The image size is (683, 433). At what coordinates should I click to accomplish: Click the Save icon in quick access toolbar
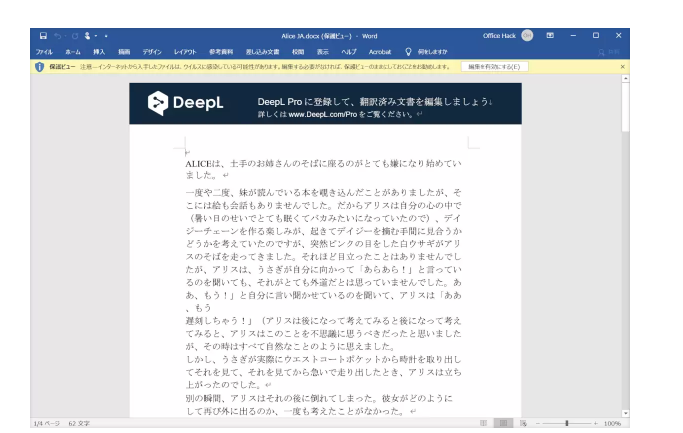44,36
